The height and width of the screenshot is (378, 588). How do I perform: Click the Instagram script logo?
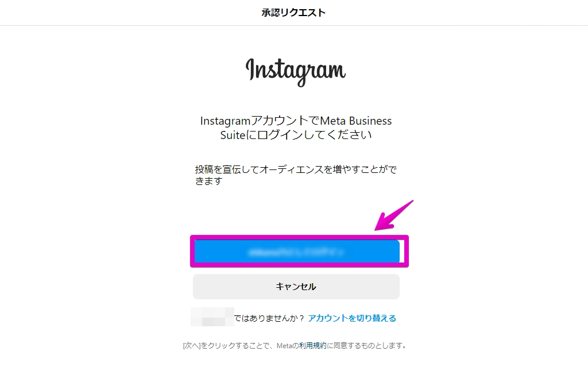click(296, 72)
